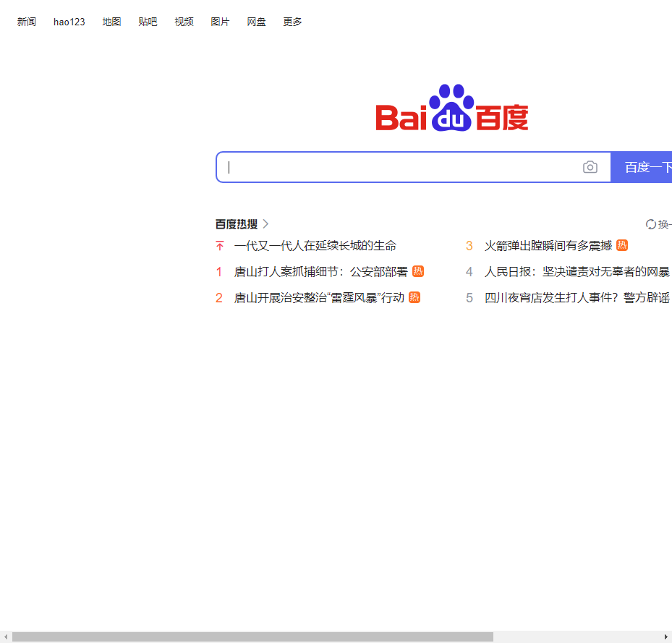Open the hao123 navigation link
This screenshot has height=643, width=672.
(69, 22)
